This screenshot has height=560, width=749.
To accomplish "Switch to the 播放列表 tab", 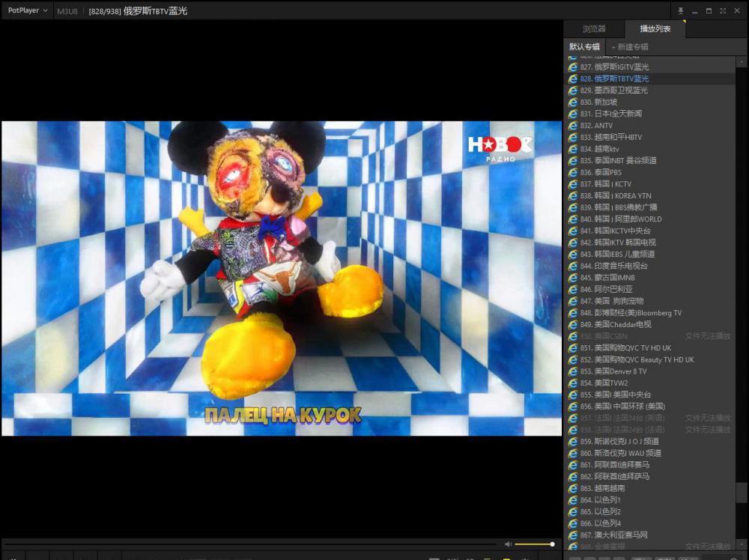I will click(x=655, y=29).
